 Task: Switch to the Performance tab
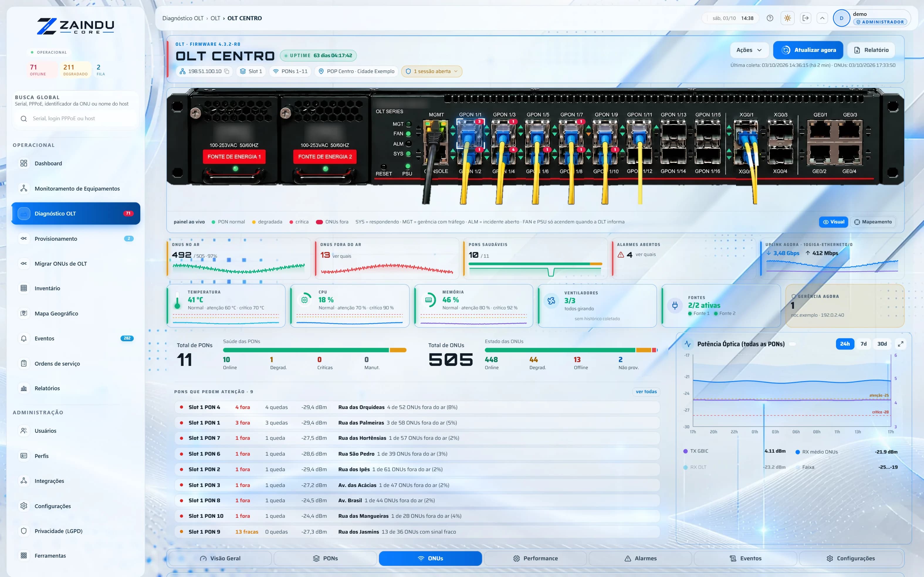535,558
